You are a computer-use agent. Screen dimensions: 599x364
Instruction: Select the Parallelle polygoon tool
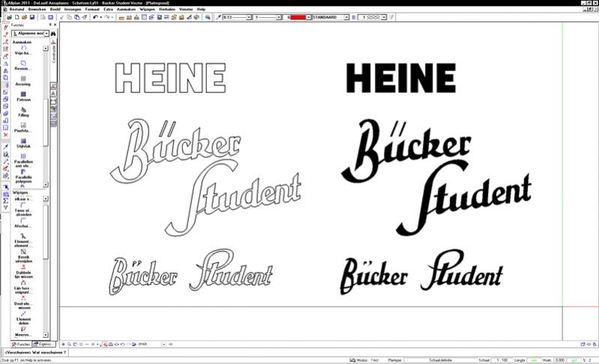point(23,176)
